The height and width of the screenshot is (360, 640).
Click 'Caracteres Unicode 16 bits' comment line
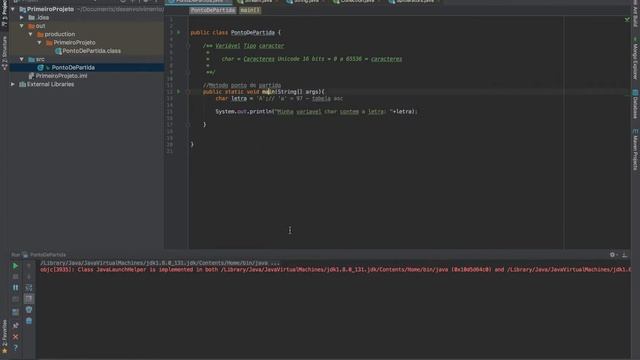pos(312,59)
